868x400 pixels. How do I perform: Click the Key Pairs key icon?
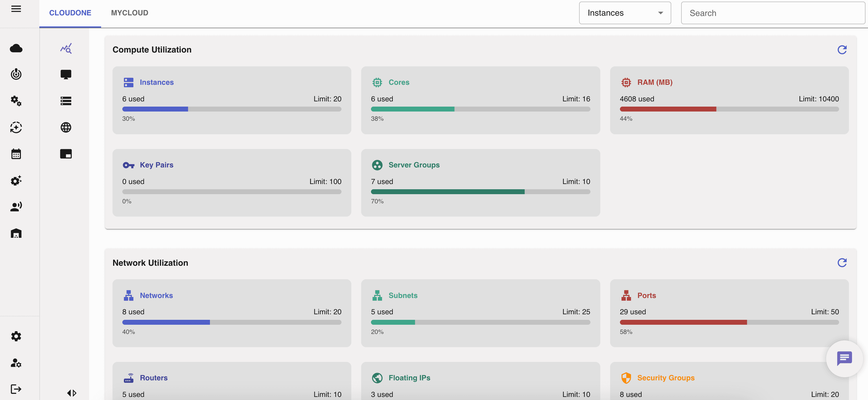pos(129,165)
